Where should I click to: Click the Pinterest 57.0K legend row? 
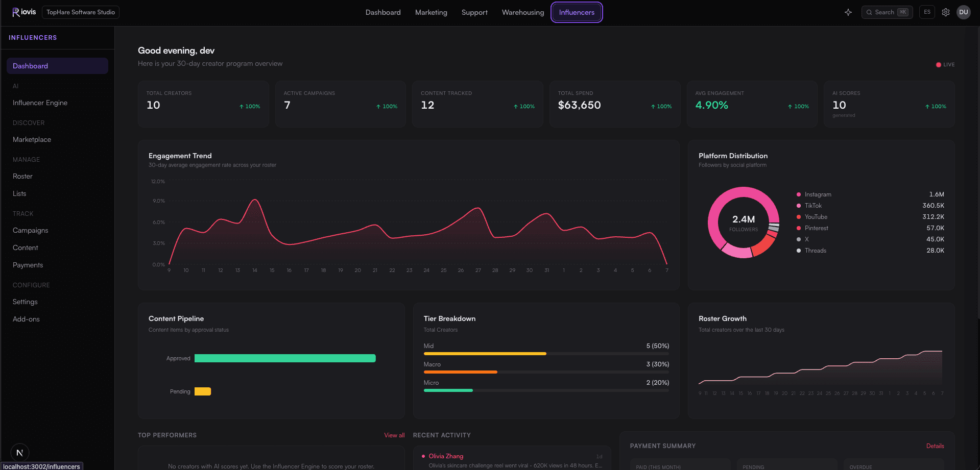tap(870, 228)
